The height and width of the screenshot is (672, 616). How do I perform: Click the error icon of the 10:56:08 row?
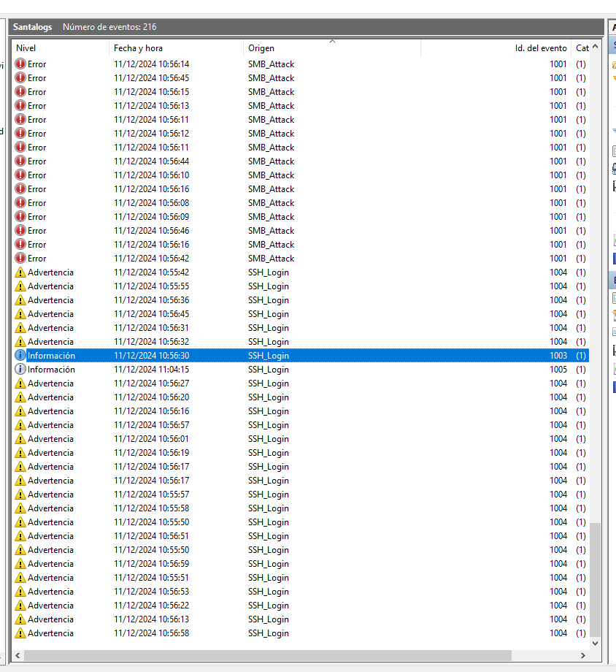[20, 203]
